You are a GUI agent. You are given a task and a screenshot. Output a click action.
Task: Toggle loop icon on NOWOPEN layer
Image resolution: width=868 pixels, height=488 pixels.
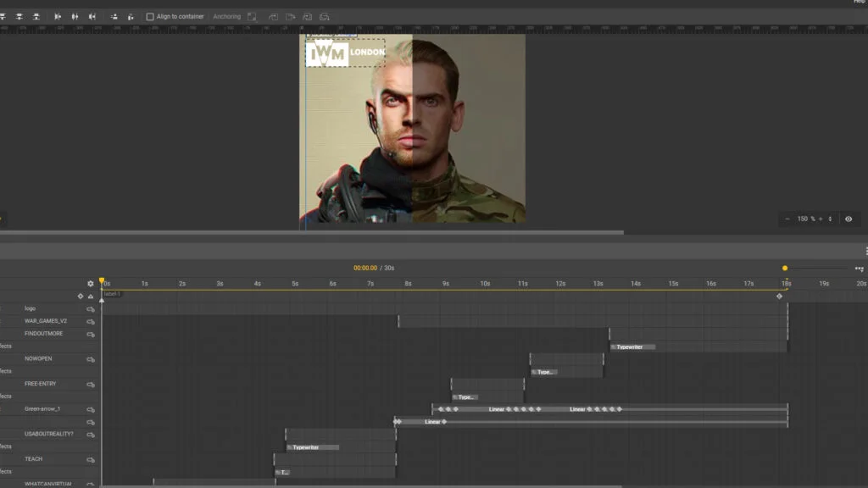(x=91, y=359)
